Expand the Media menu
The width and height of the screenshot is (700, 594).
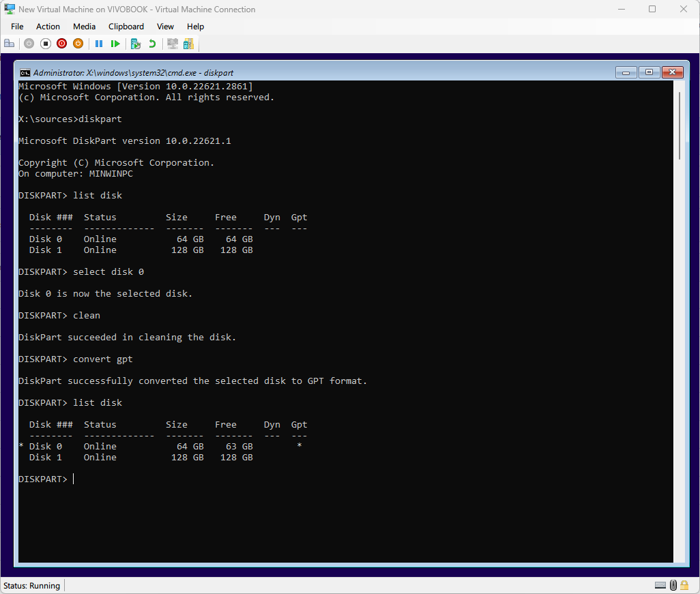point(85,27)
